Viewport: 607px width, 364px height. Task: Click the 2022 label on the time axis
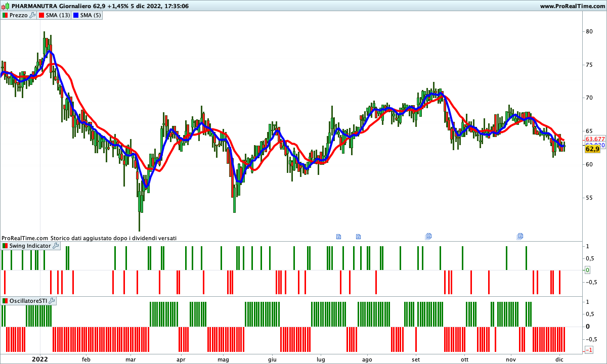point(39,359)
